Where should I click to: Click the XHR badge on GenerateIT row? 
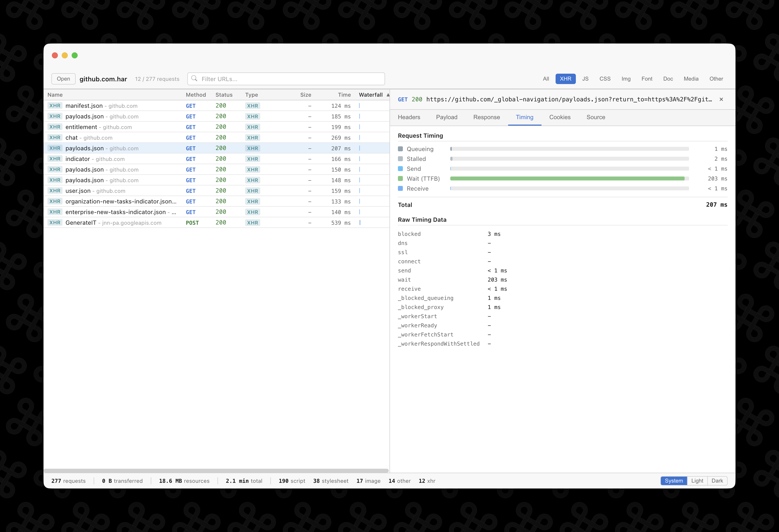[55, 222]
